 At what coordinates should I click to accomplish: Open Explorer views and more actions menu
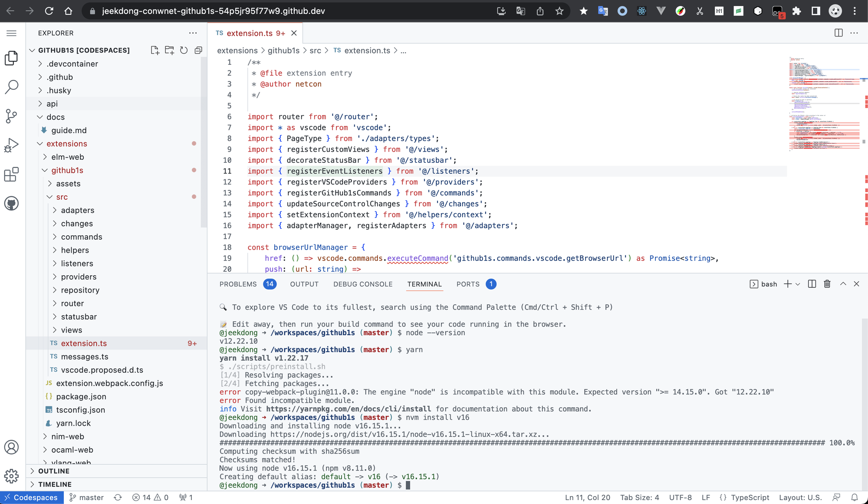(193, 33)
